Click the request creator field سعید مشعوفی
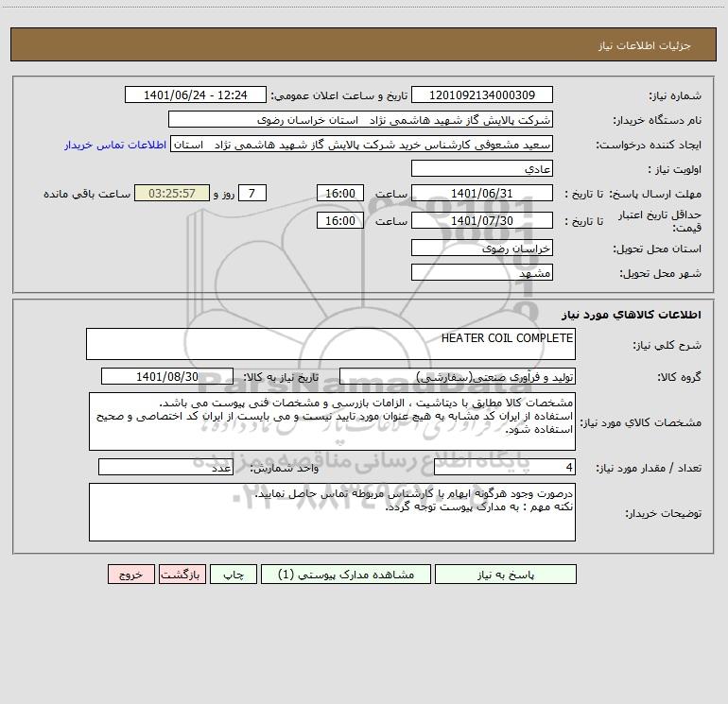This screenshot has width=728, height=704. click(x=362, y=144)
